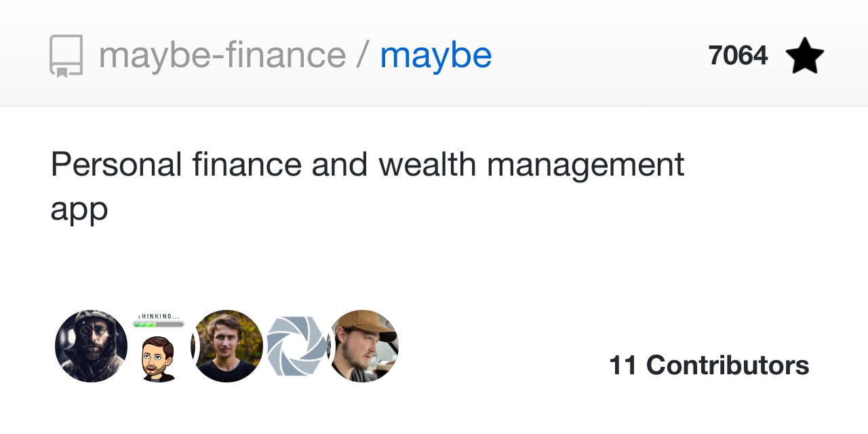868x434 pixels.
Task: Open the blue "maybe" repository link
Action: 436,56
